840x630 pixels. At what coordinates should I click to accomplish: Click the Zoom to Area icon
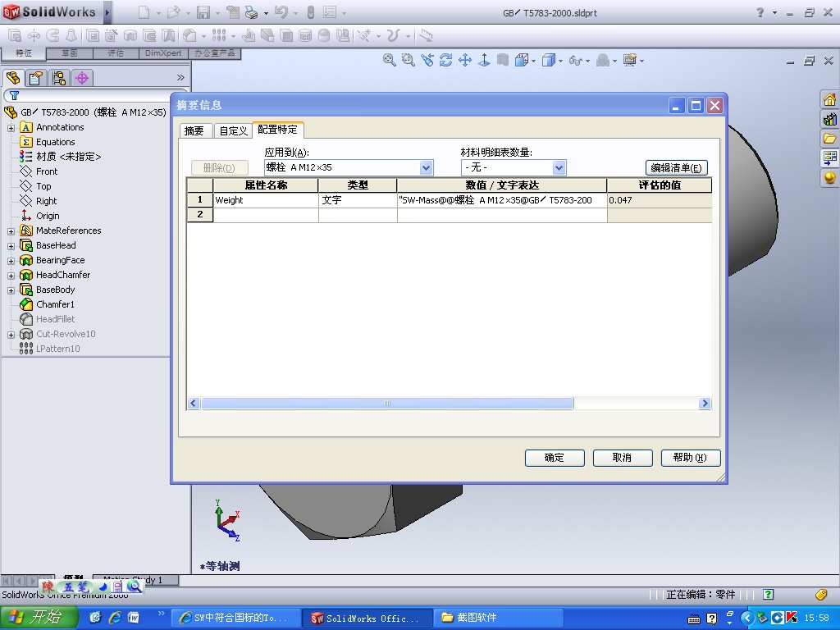pyautogui.click(x=409, y=60)
